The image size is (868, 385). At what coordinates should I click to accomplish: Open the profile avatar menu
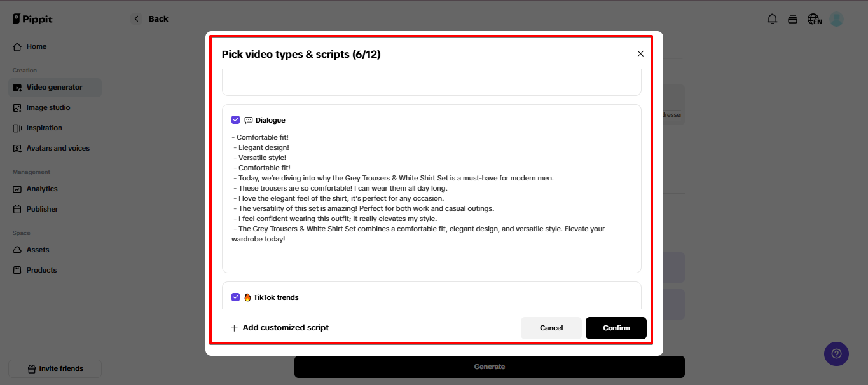[x=836, y=19]
